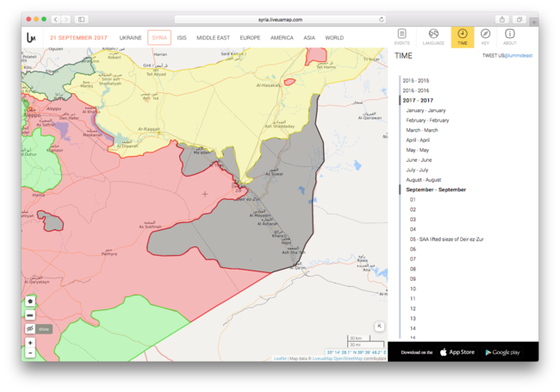
Task: Click the Key compass icon
Action: 485,36
